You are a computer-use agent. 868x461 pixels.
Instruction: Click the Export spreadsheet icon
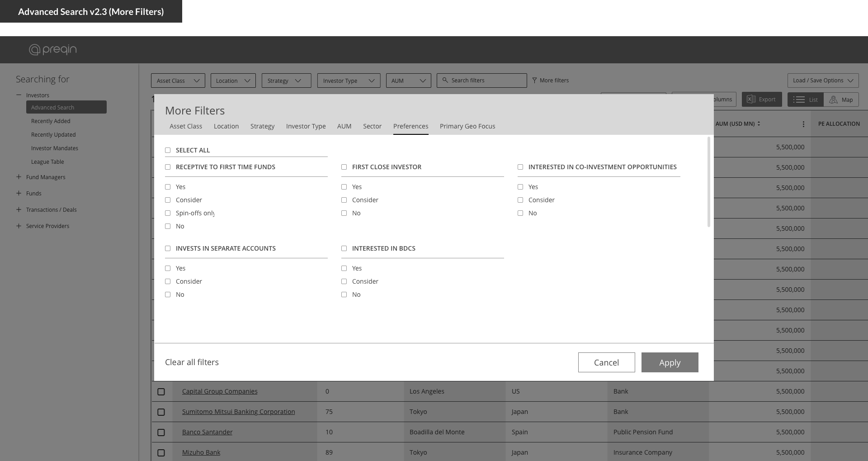pyautogui.click(x=751, y=99)
